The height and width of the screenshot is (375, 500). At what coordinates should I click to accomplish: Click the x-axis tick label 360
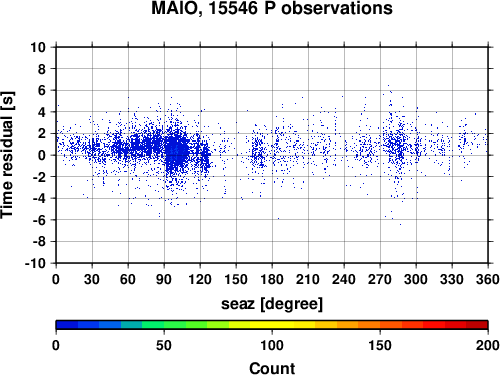click(488, 279)
